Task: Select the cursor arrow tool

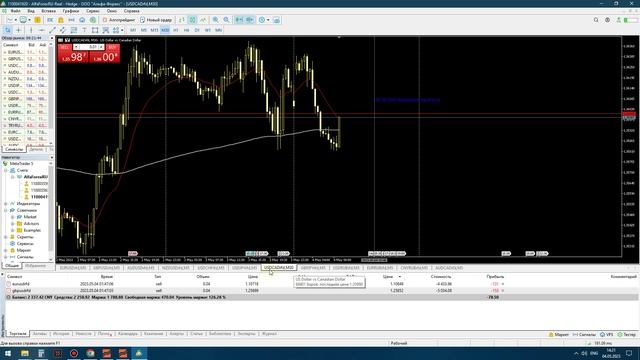Action: [x=7, y=30]
